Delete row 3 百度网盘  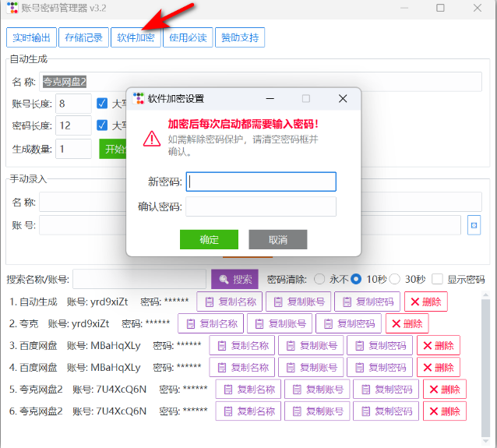[439, 345]
